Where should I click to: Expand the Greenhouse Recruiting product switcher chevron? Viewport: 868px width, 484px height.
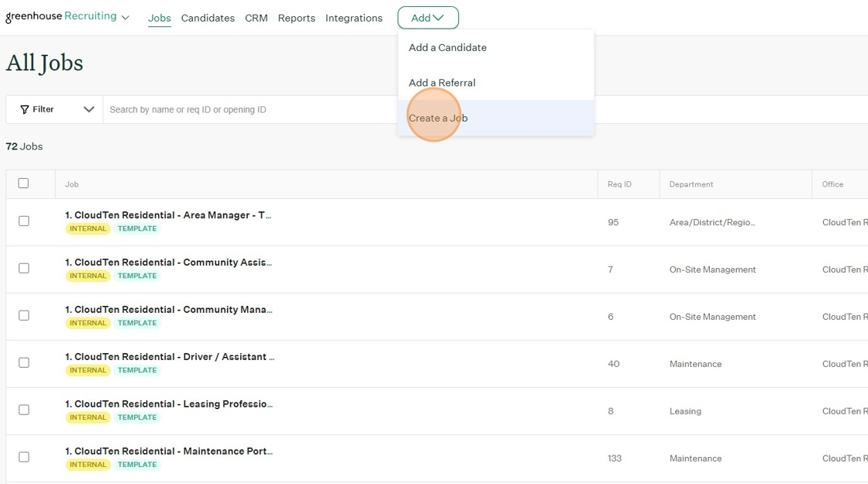(x=126, y=18)
